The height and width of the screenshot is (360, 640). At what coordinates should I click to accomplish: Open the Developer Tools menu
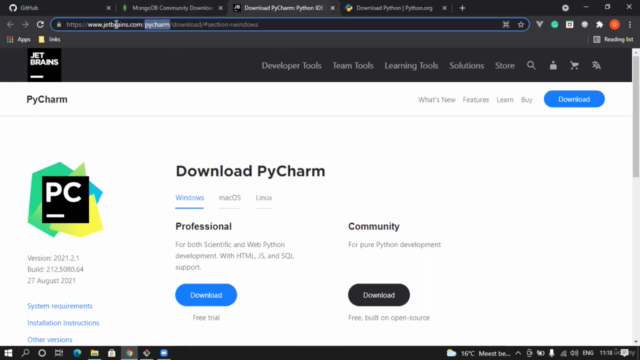click(291, 65)
